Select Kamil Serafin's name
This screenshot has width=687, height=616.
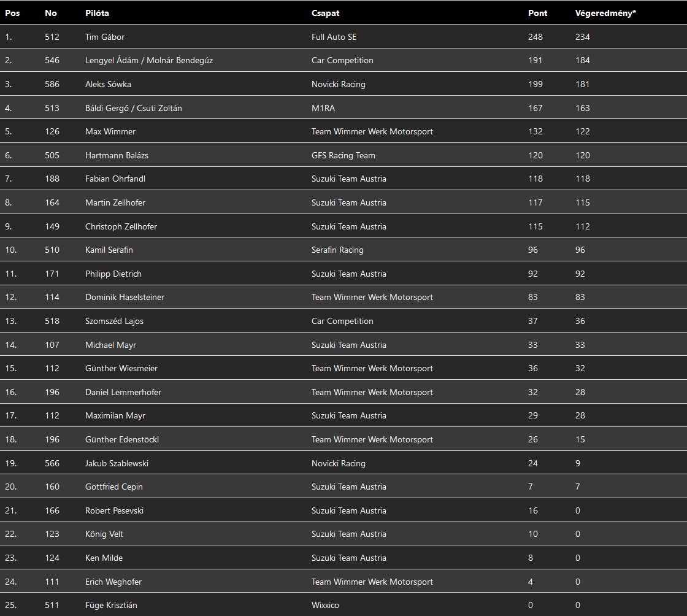point(109,250)
